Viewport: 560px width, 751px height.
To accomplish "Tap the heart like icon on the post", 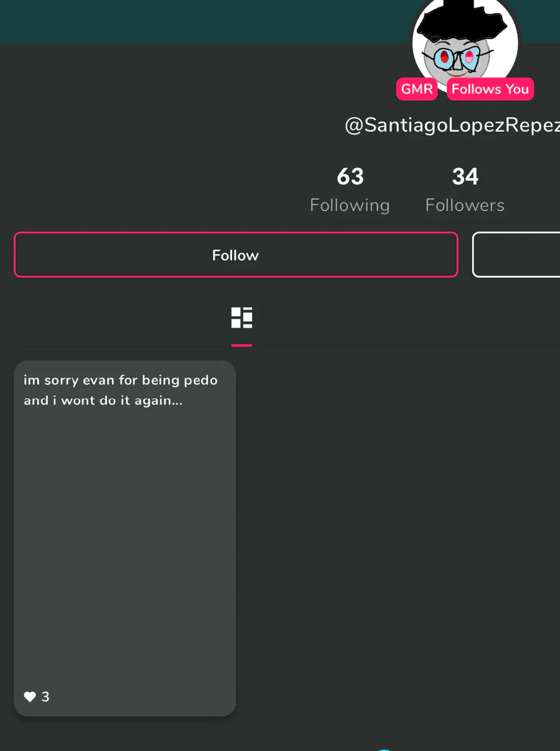I will [x=30, y=697].
